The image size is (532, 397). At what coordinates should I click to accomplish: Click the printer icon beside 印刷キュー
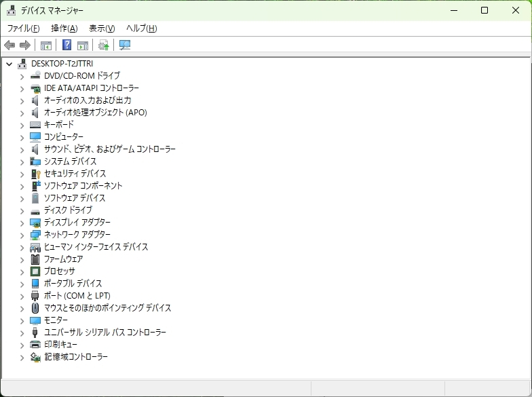pos(35,345)
